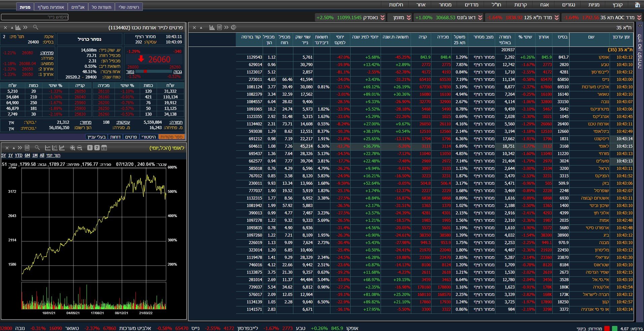The width and height of the screenshot is (644, 331).
Task: Zoom in on the Leumi chart
Action: pyautogui.click(x=72, y=148)
